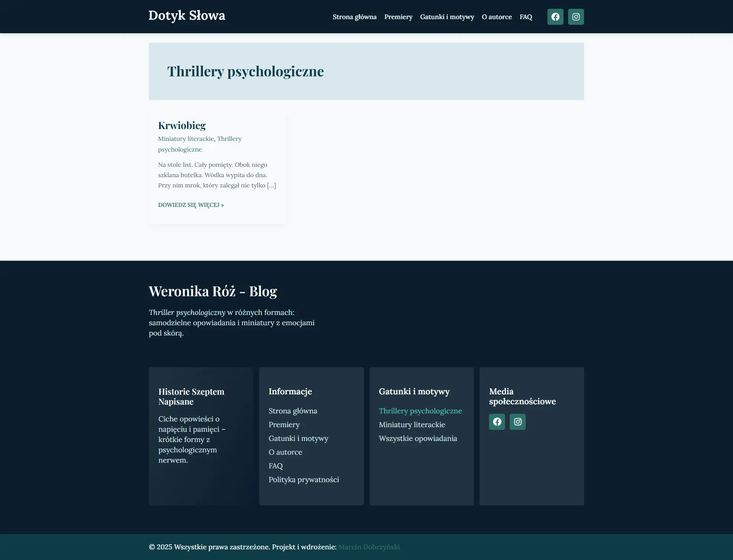Open Premiery in top navigation
Image resolution: width=733 pixels, height=560 pixels.
398,17
